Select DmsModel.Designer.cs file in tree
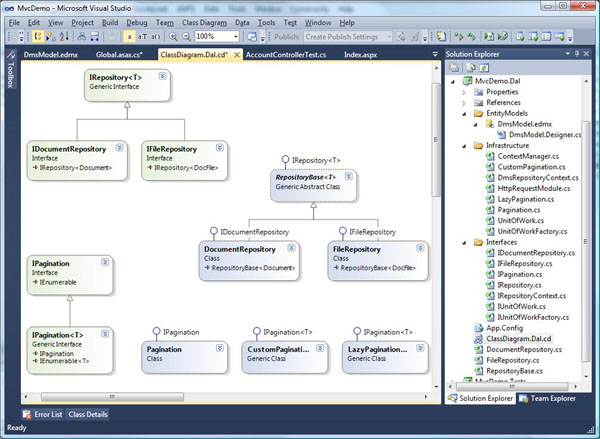This screenshot has width=600, height=439. [545, 135]
